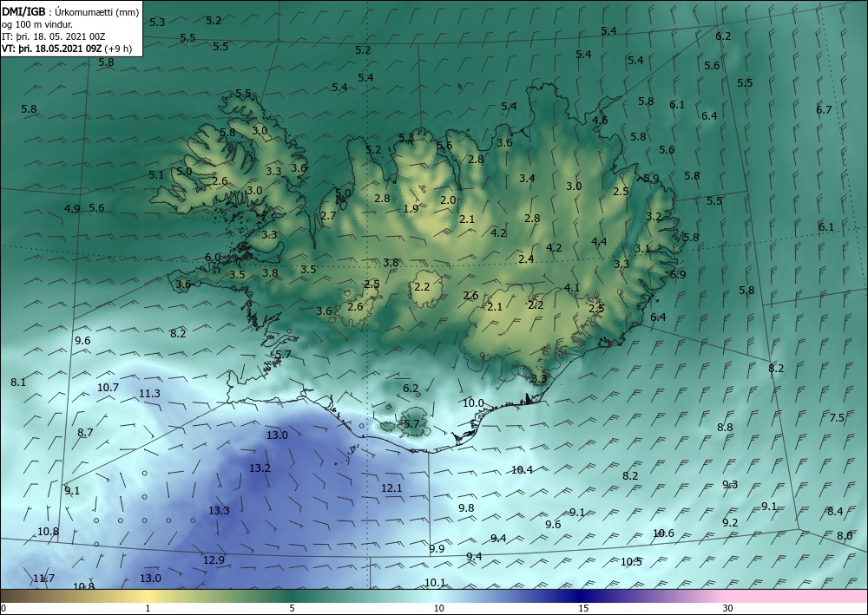Click the 1 label on the colour scale
Screen dimensions: 868x615
click(148, 608)
